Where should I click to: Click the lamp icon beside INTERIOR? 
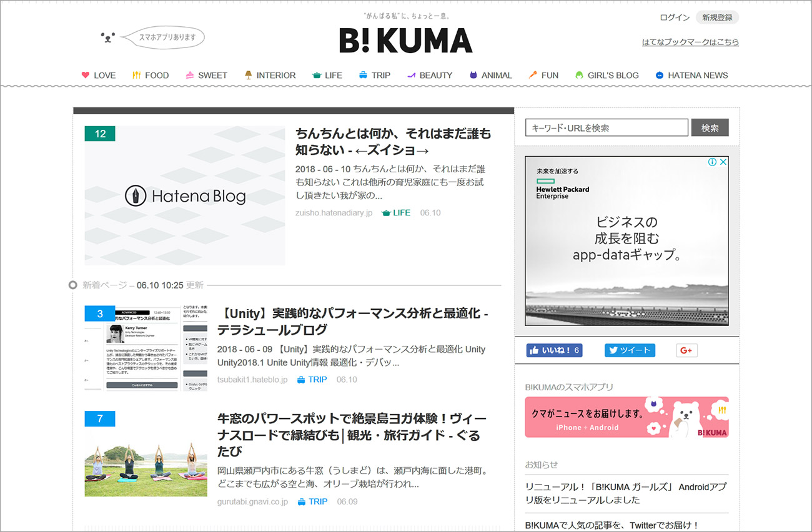[248, 75]
